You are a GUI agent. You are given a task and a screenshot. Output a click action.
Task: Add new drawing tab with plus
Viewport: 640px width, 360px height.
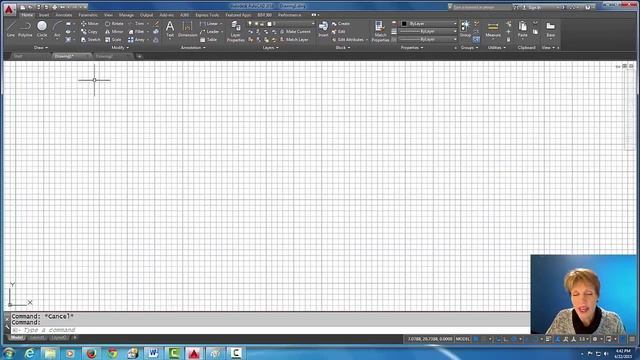(139, 56)
